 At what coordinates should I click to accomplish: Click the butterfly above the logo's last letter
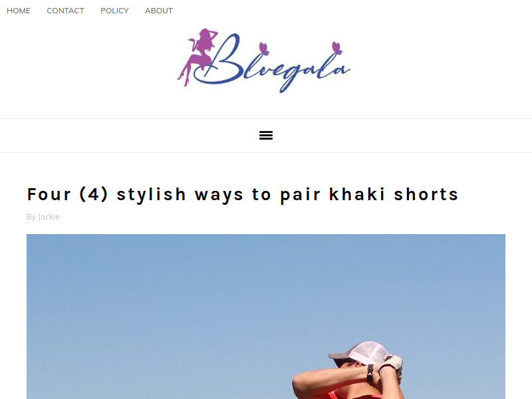(x=336, y=47)
